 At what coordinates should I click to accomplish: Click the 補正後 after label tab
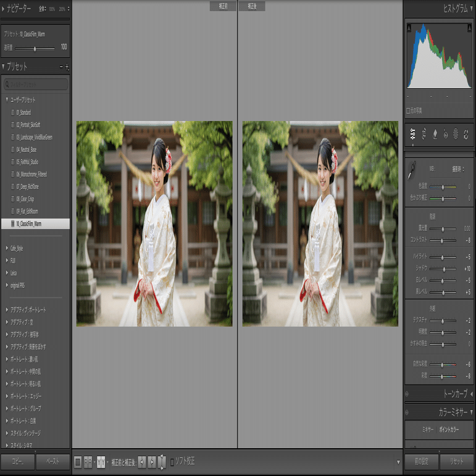pos(252,6)
